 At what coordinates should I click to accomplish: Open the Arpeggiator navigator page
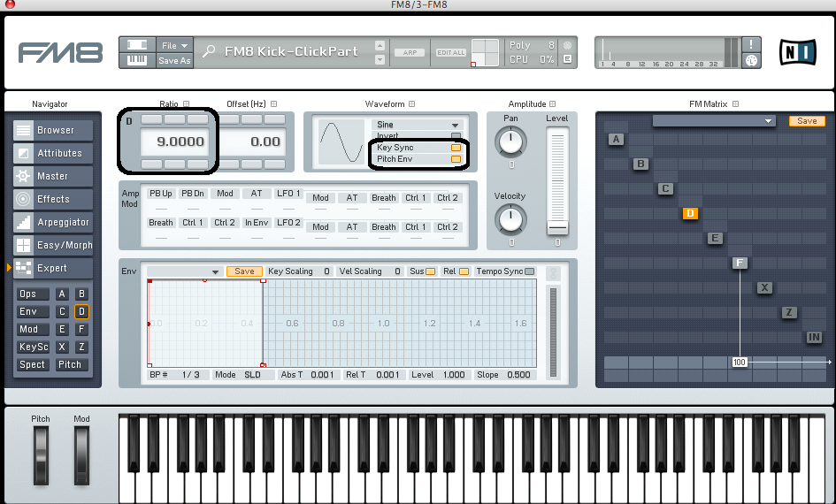[x=53, y=222]
